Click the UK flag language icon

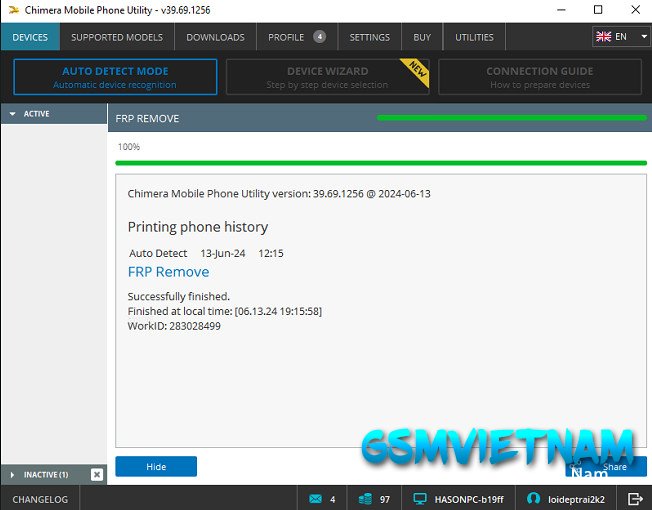tap(603, 37)
